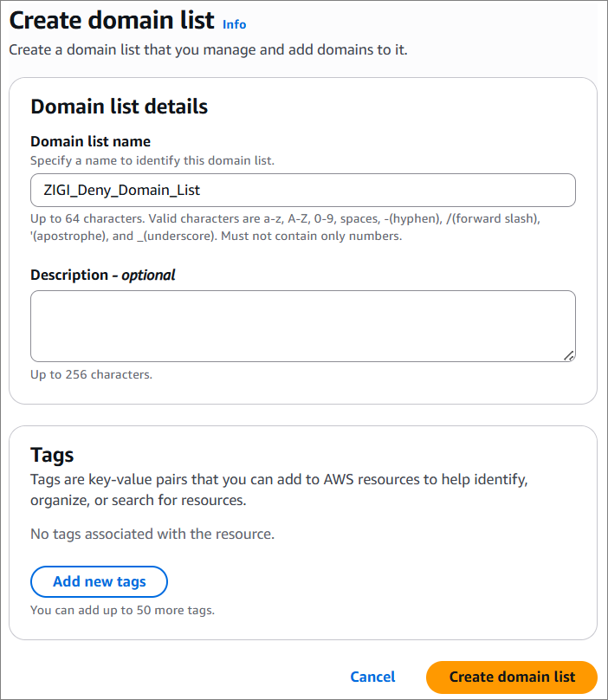608x700 pixels.
Task: Click the 'Specify a name to identify' hint text
Action: pos(152,161)
